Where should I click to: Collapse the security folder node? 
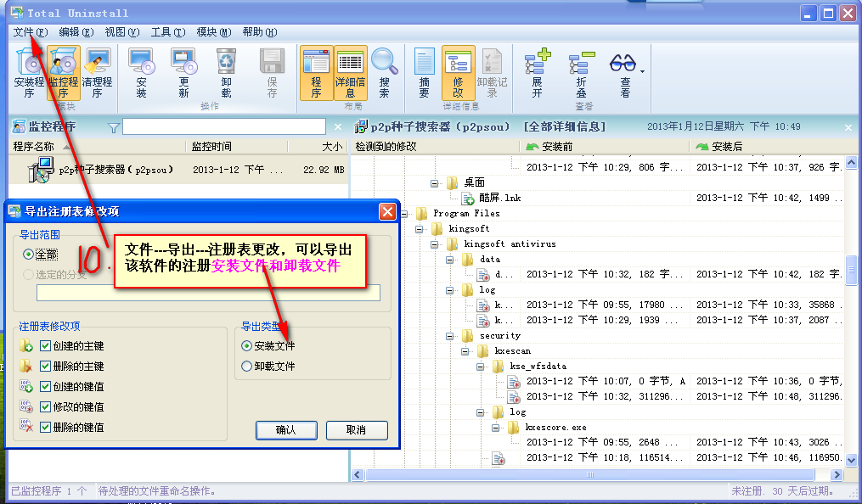click(450, 337)
